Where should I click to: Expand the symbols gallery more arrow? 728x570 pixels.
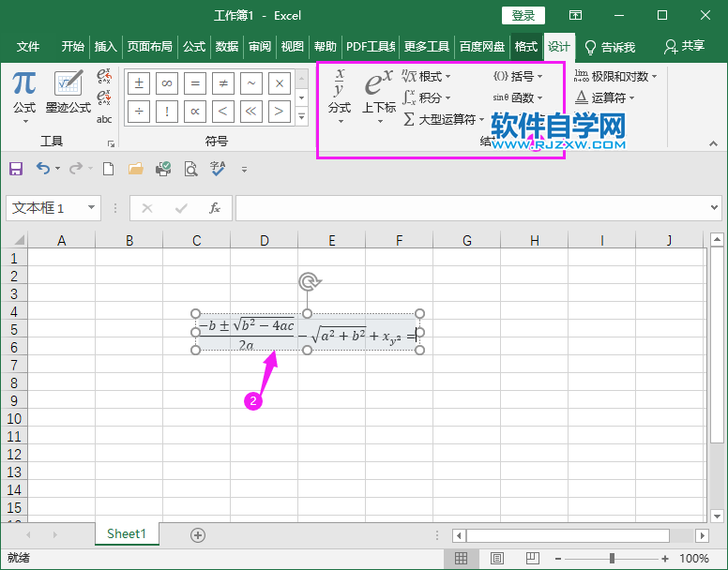click(x=302, y=116)
